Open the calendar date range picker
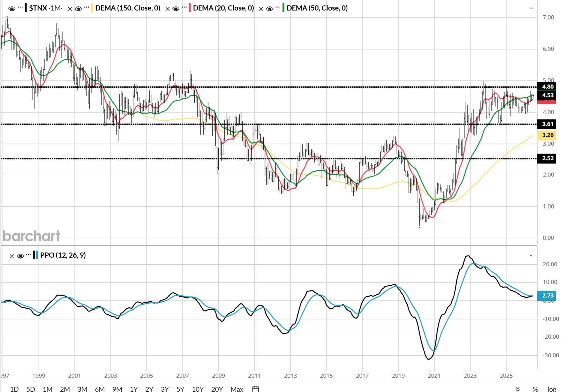The width and height of the screenshot is (572, 392). [256, 389]
